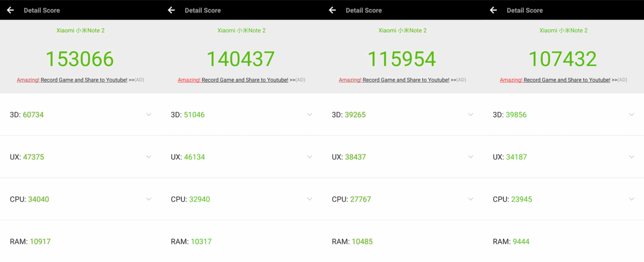Expand the UX: 34187 row chevron
The image size is (644, 262).
(632, 157)
